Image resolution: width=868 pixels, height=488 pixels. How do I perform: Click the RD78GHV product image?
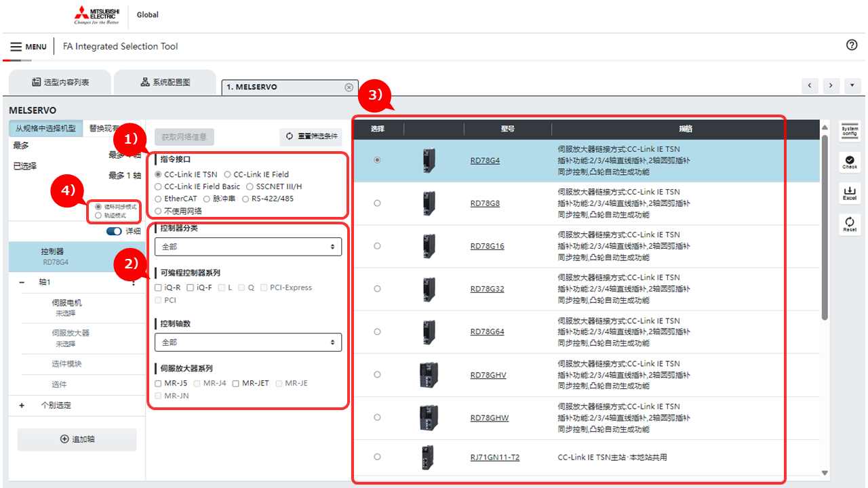[428, 375]
